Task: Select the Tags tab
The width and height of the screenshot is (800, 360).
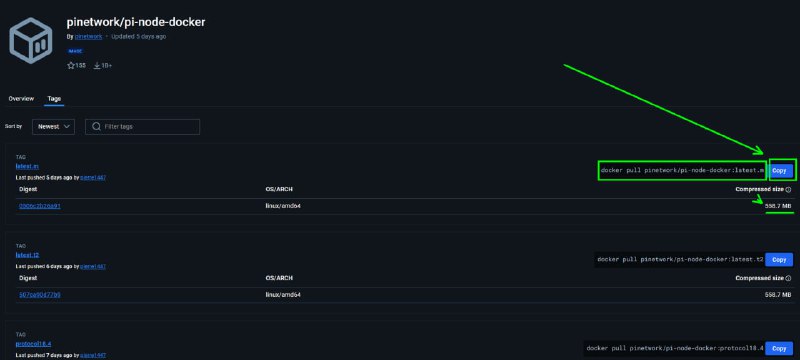Action: 54,98
